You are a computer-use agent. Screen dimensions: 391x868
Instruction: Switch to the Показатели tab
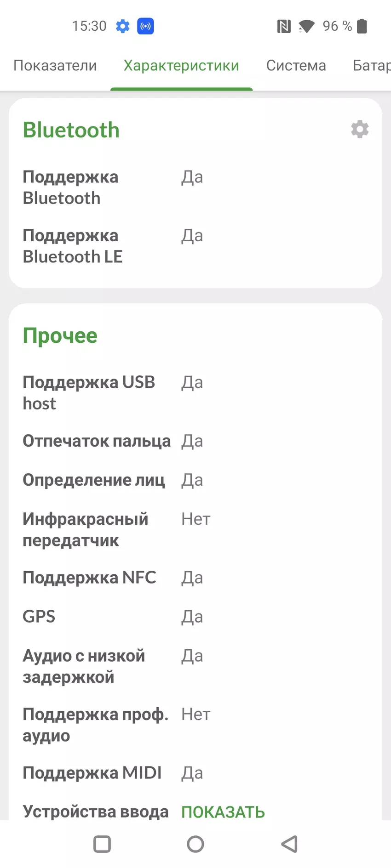pos(55,66)
